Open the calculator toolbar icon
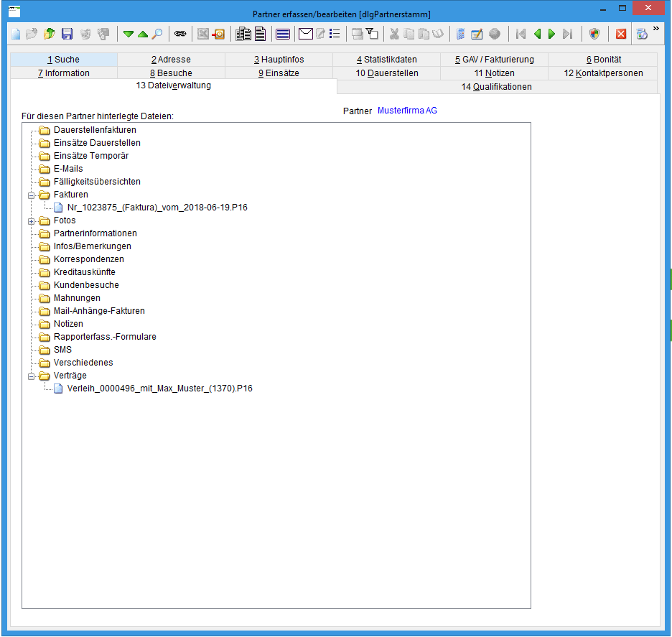672x637 pixels. (461, 34)
